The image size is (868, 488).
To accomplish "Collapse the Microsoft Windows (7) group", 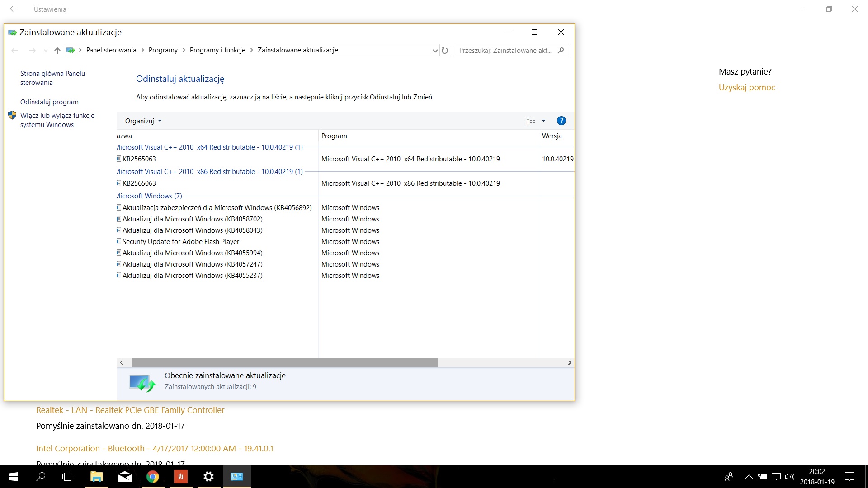I will pos(150,196).
